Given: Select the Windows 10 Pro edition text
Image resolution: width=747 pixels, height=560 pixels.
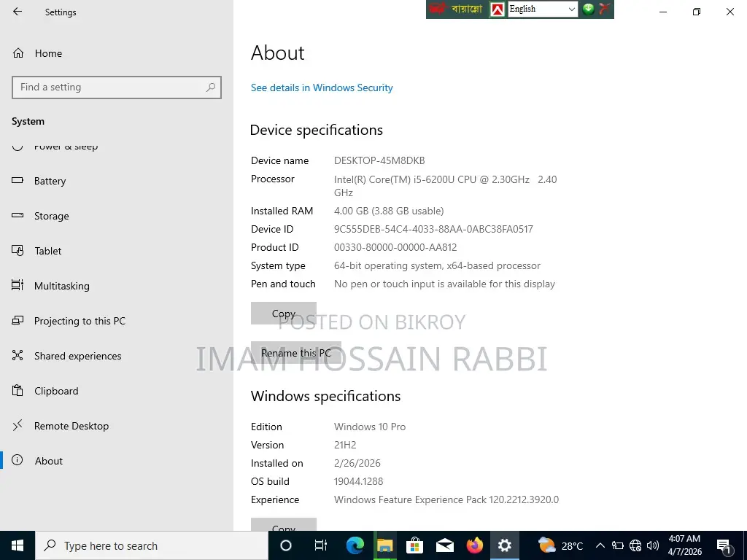Looking at the screenshot, I should 370,427.
